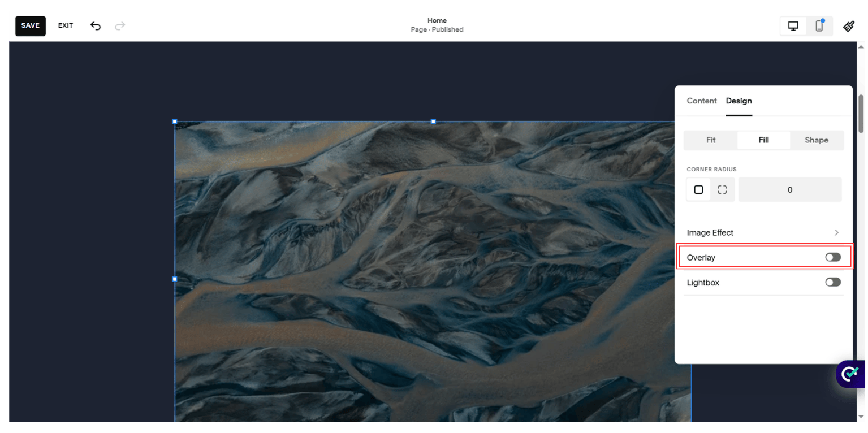Screen dimensions: 868x433
Task: Click the river landscape image block
Action: pyautogui.click(x=433, y=271)
